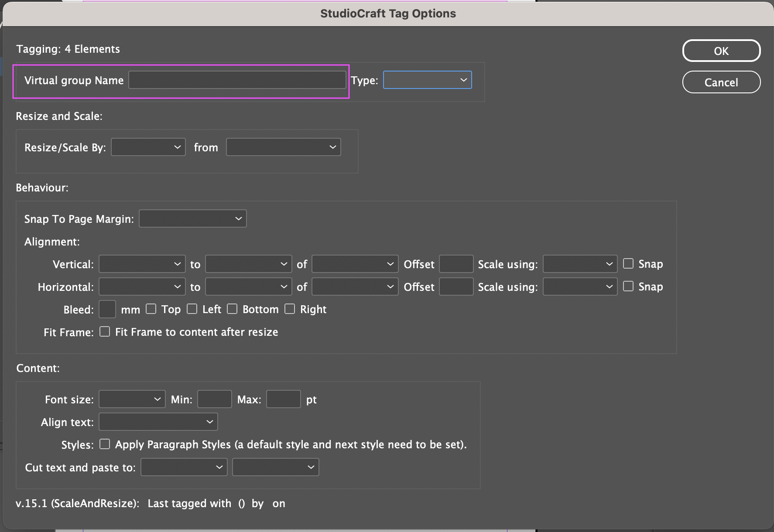Click the Font size Min field
The image size is (774, 532).
(x=214, y=399)
